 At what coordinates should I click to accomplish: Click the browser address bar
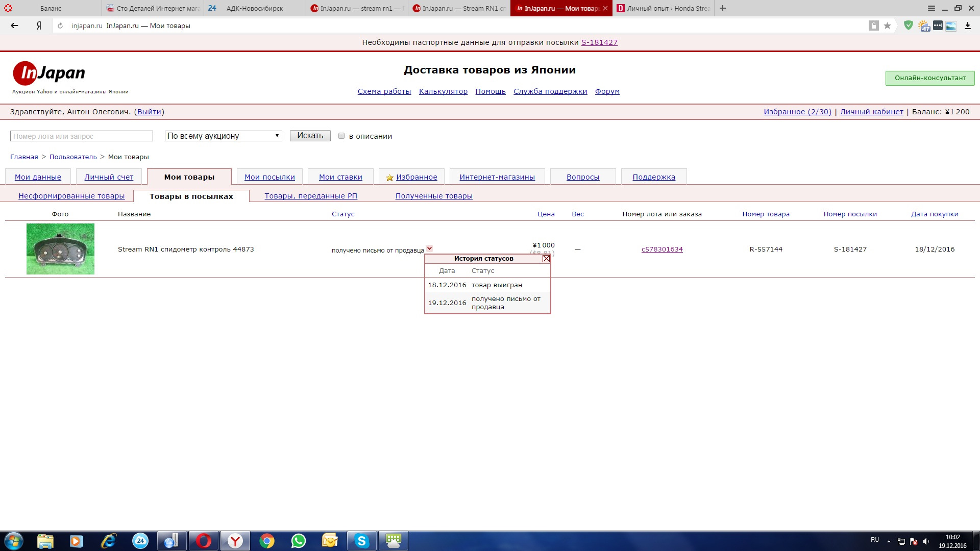459,26
